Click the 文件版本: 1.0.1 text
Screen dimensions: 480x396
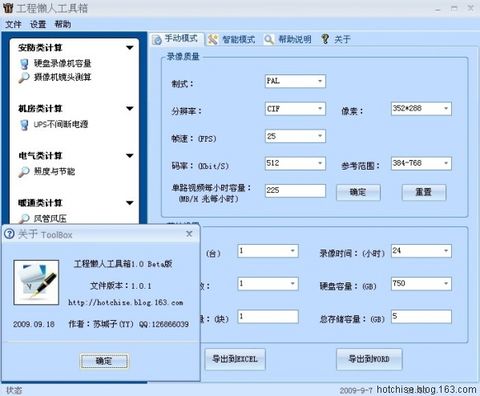(121, 286)
